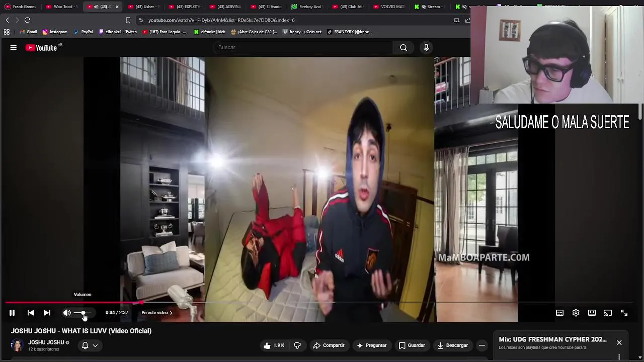Click the '12 k suscriptores' text

click(43, 349)
